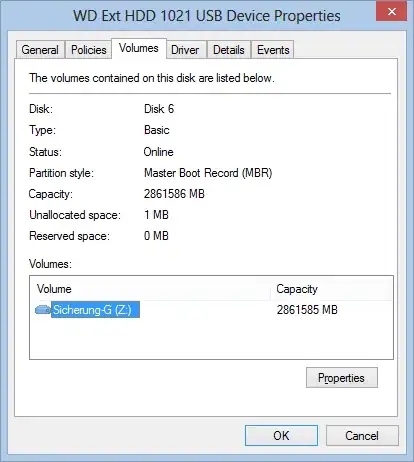Open the Driver tab
The image size is (414, 462).
pos(185,50)
